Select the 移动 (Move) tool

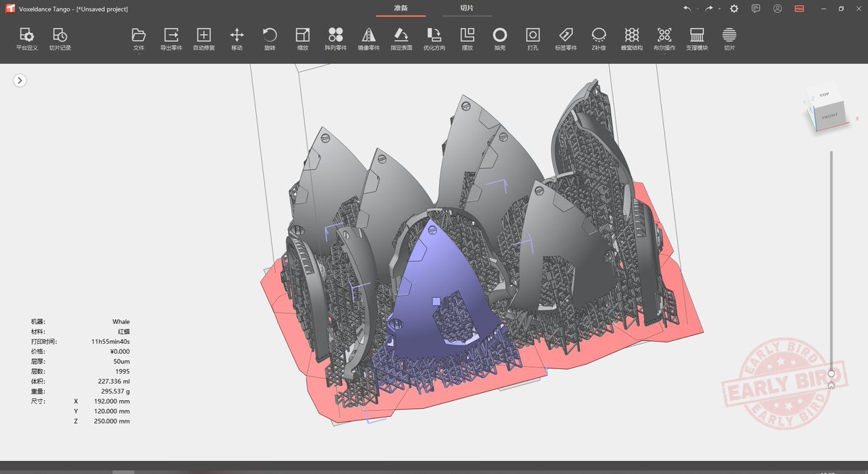pyautogui.click(x=237, y=40)
